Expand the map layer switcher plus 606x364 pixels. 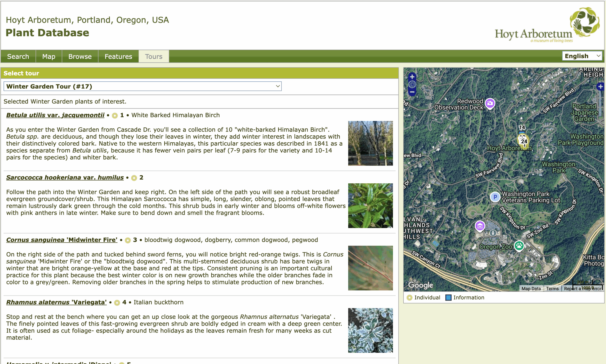click(x=600, y=86)
